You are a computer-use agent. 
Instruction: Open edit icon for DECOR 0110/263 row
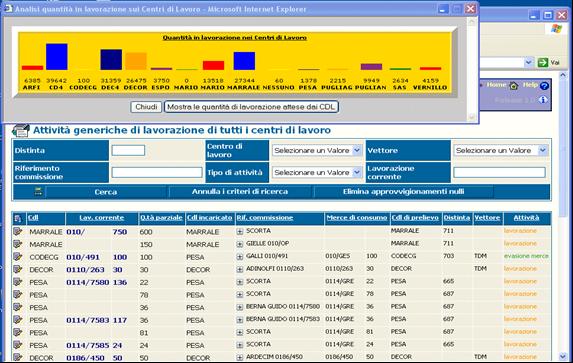click(18, 269)
